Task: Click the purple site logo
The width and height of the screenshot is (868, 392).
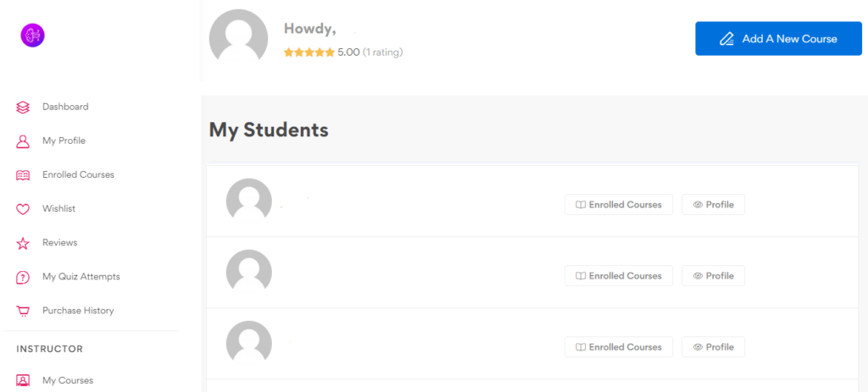Action: [x=32, y=36]
